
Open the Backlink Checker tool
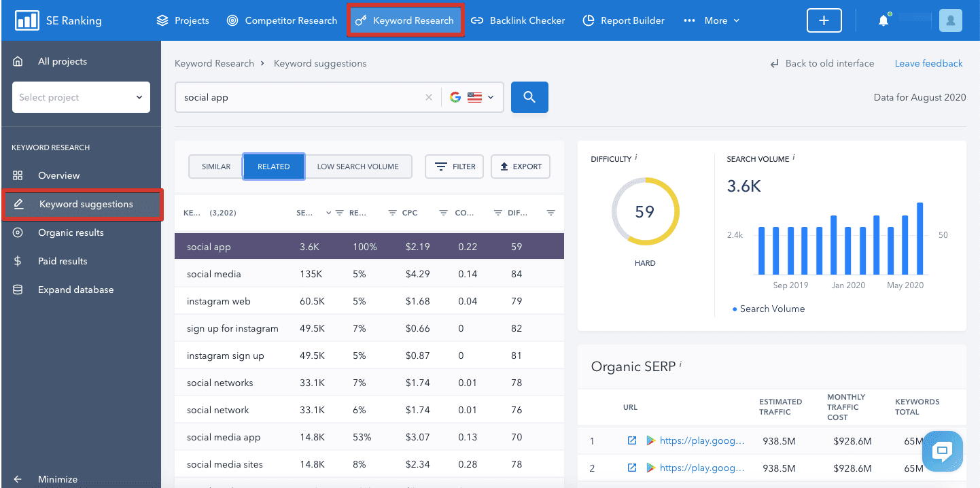coord(518,20)
